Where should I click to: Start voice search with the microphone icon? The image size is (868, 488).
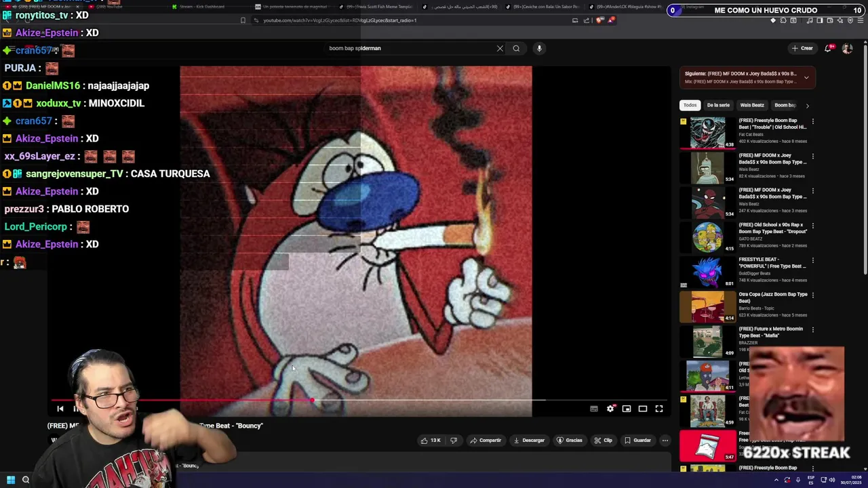point(539,48)
